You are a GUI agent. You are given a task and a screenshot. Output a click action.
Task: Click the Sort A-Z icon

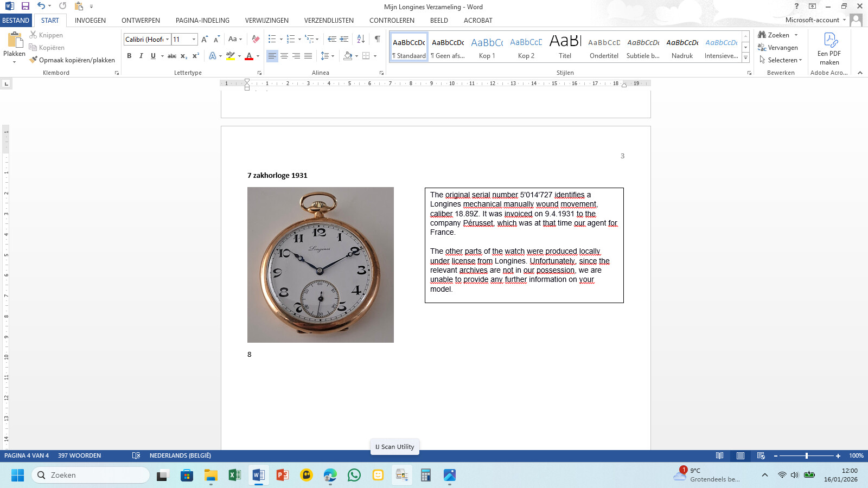pyautogui.click(x=361, y=39)
